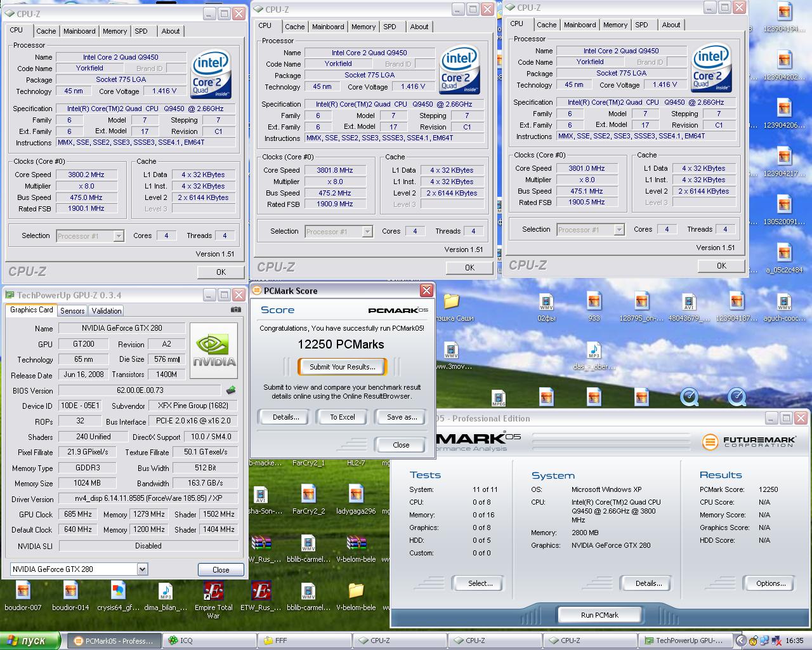The height and width of the screenshot is (650, 812).
Task: Click Close in the PCMark Score dialog
Action: (x=401, y=444)
